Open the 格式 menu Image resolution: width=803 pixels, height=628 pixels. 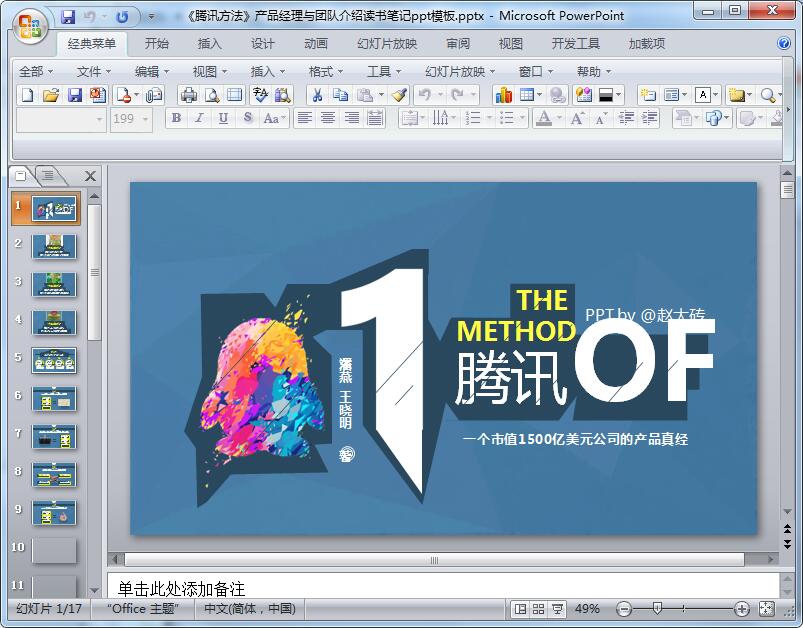325,72
